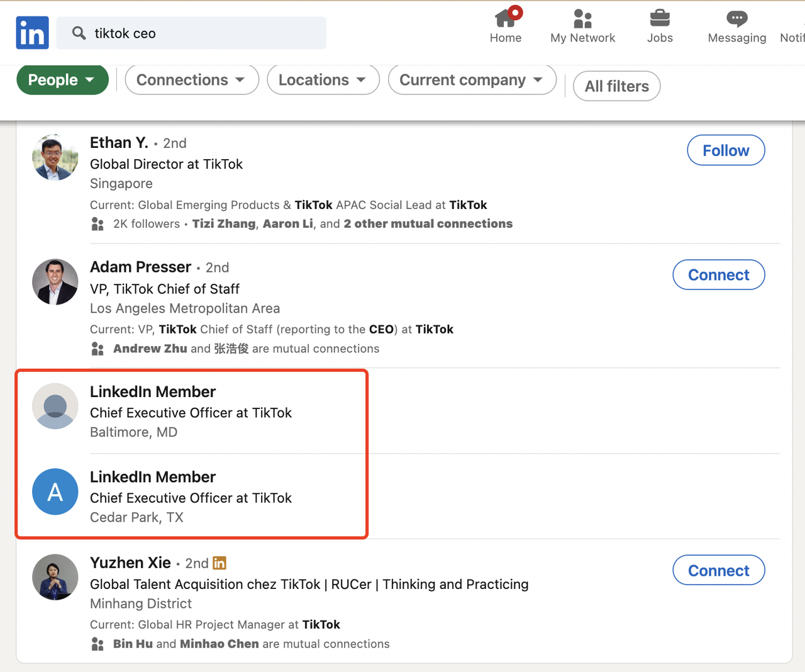Open Ethan Y.'s profile name link
805x672 pixels.
pyautogui.click(x=119, y=143)
